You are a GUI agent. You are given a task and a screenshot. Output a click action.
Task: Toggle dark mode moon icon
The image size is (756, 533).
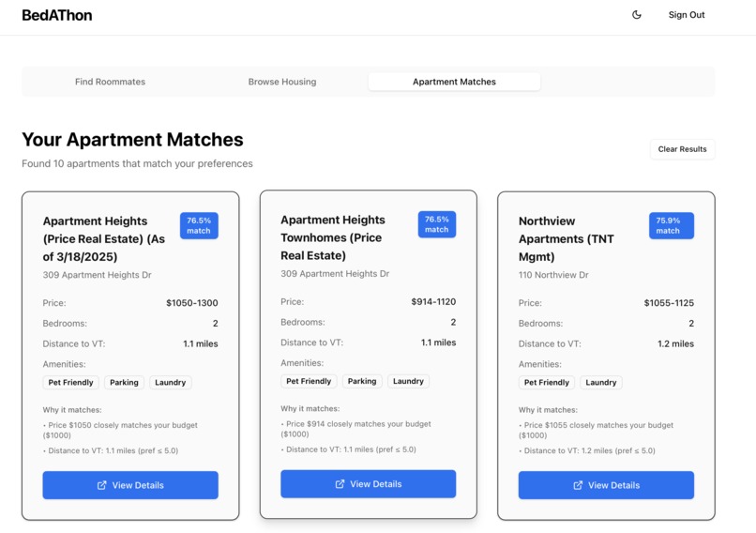(x=637, y=15)
